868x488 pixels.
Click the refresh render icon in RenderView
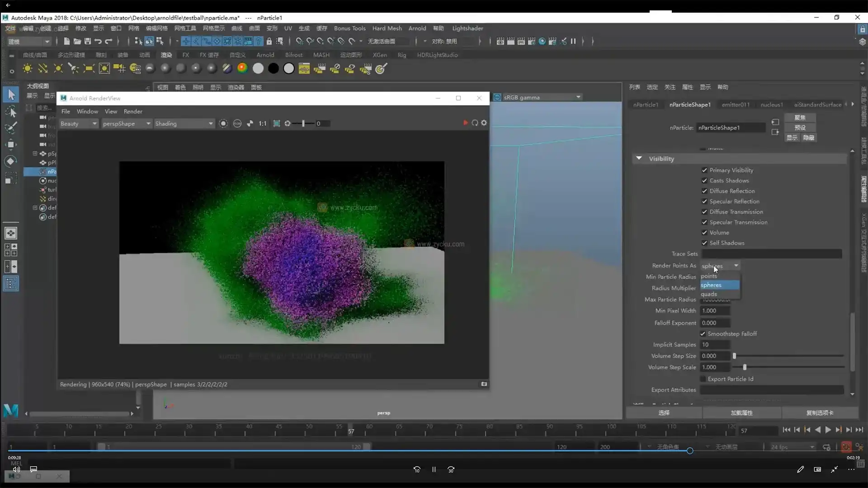pyautogui.click(x=475, y=123)
